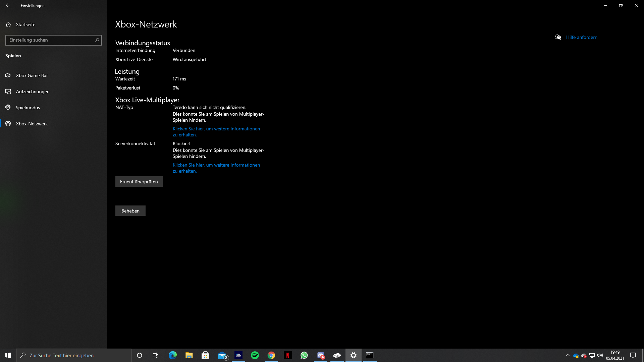The image size is (644, 362).
Task: Click the Settings gear in taskbar
Action: click(x=354, y=355)
